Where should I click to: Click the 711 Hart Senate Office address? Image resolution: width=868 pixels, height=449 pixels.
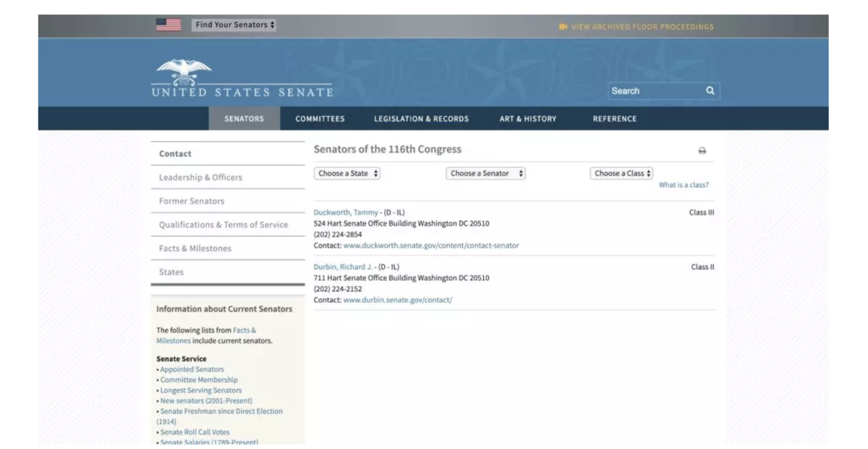tap(401, 278)
